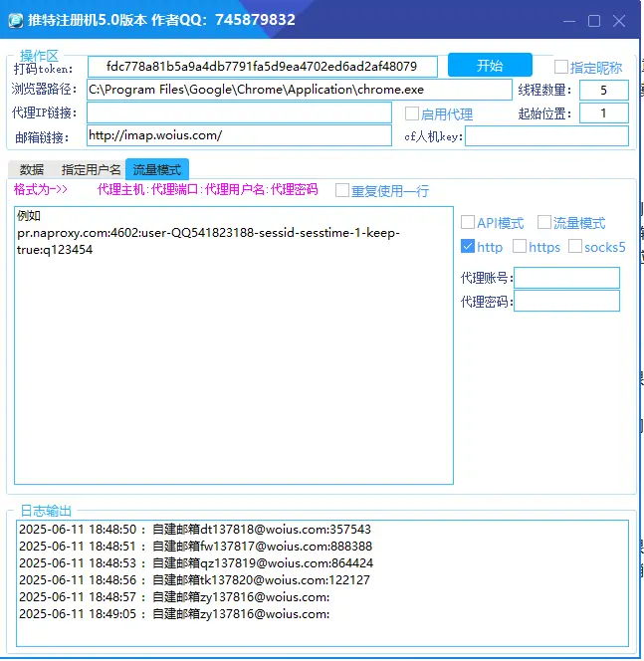Select log line at 18:48:57
Screen dimensions: 644x661
[x=174, y=597]
